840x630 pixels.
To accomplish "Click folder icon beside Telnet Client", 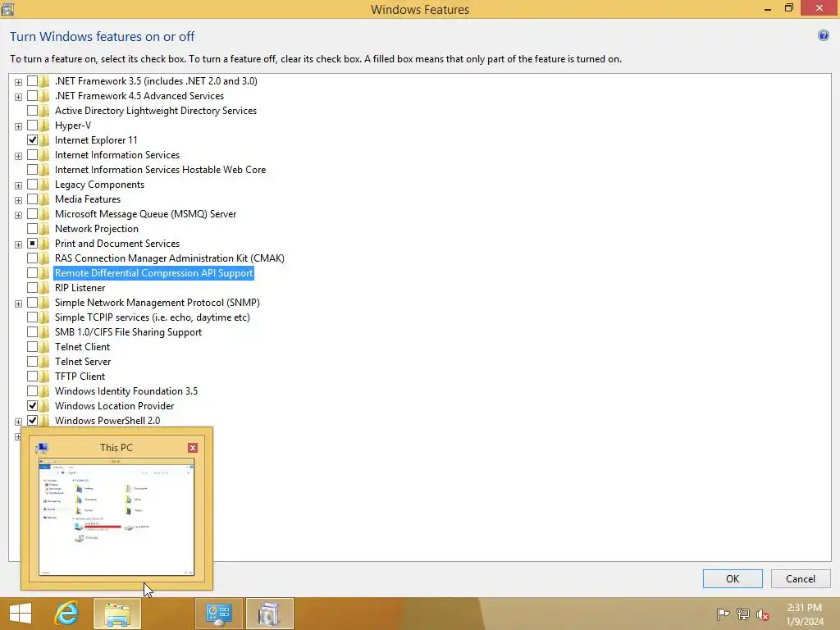I will pos(44,347).
